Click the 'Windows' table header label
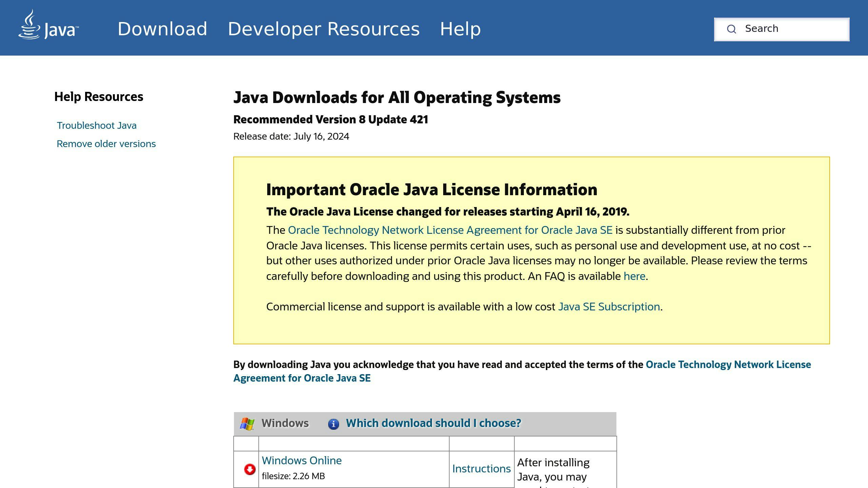868x488 pixels. click(285, 423)
